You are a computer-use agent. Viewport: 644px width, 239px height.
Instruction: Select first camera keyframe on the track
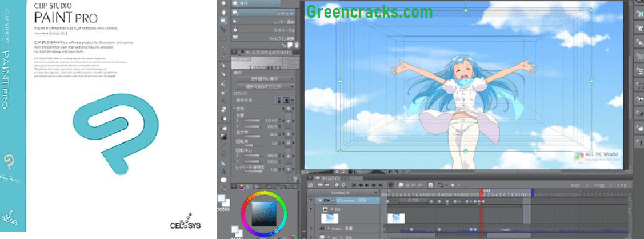click(387, 201)
